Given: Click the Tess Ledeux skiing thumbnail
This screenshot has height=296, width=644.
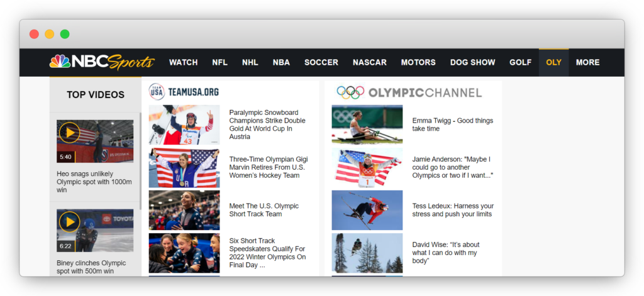Looking at the screenshot, I should pos(367,210).
